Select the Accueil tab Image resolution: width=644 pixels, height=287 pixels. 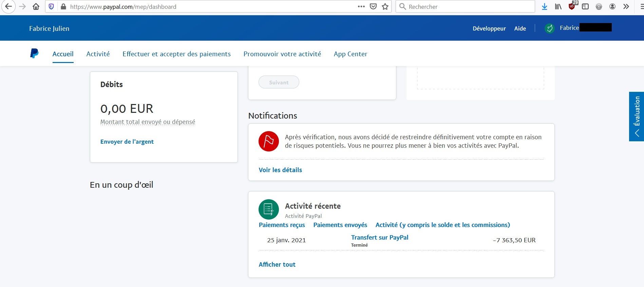point(63,54)
